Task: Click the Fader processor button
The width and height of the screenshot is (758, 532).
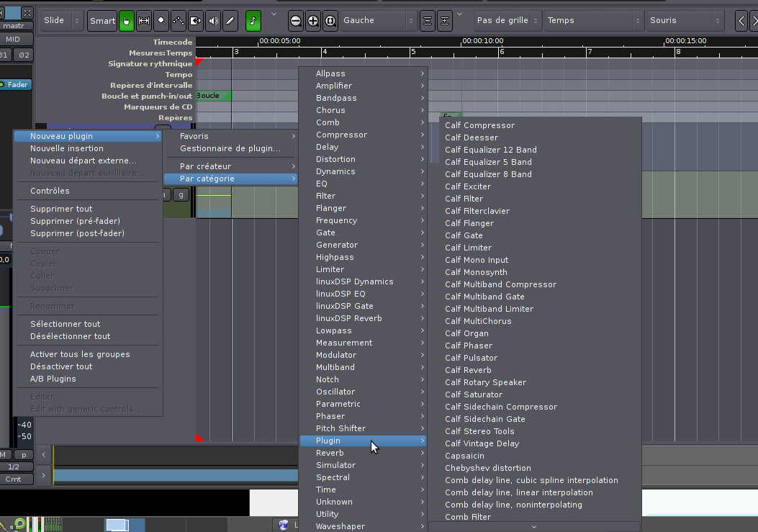Action: pyautogui.click(x=17, y=85)
